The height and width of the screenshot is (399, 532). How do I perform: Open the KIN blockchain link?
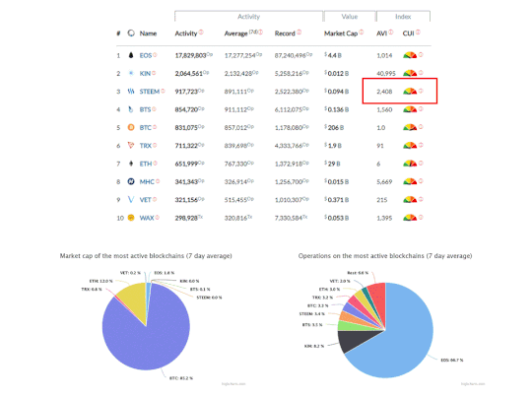click(145, 73)
